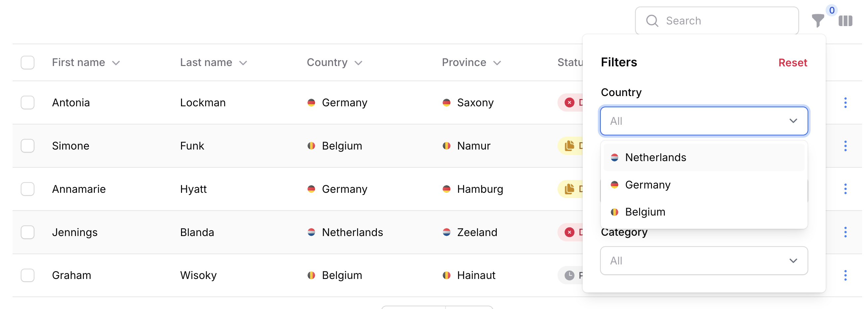Choose Netherlands from the country list
868x309 pixels.
(655, 157)
